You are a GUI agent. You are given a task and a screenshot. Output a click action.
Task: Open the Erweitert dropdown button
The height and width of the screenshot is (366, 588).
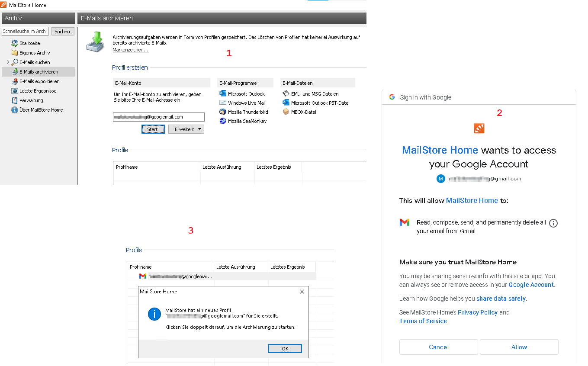point(186,129)
